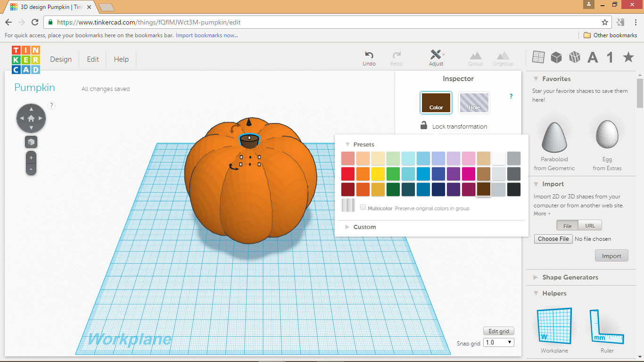Switch to the URL import tab

[x=590, y=225]
